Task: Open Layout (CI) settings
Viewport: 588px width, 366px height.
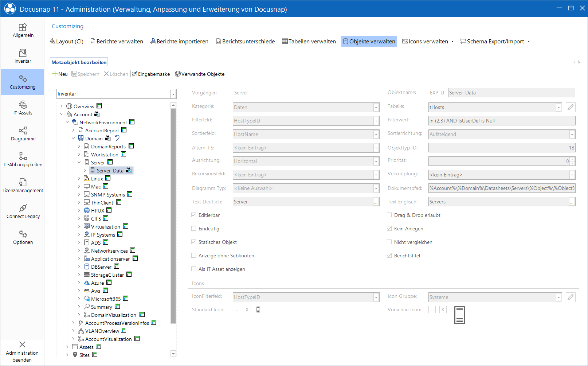Action: (67, 42)
